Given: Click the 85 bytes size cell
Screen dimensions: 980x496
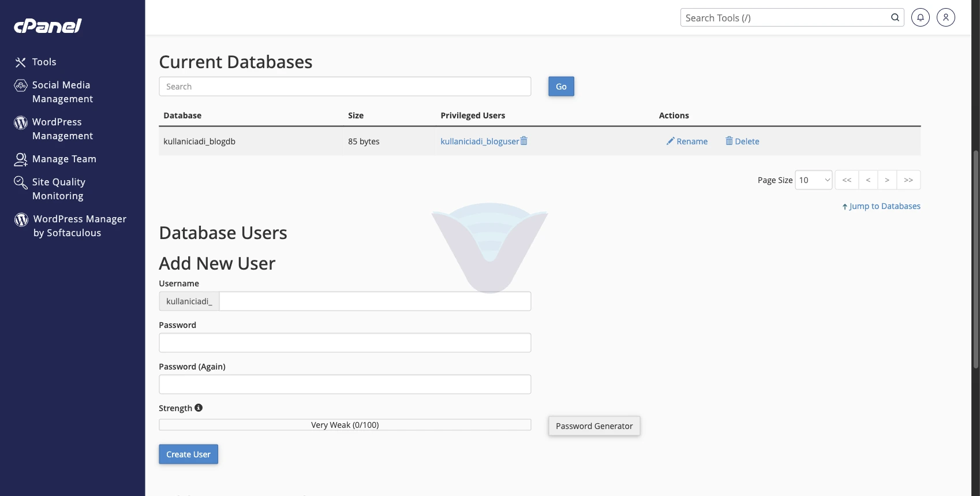Looking at the screenshot, I should click(364, 141).
